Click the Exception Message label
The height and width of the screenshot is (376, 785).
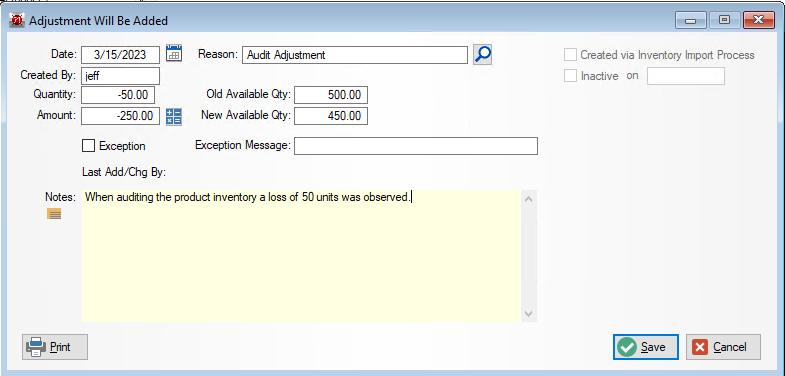[x=243, y=145]
